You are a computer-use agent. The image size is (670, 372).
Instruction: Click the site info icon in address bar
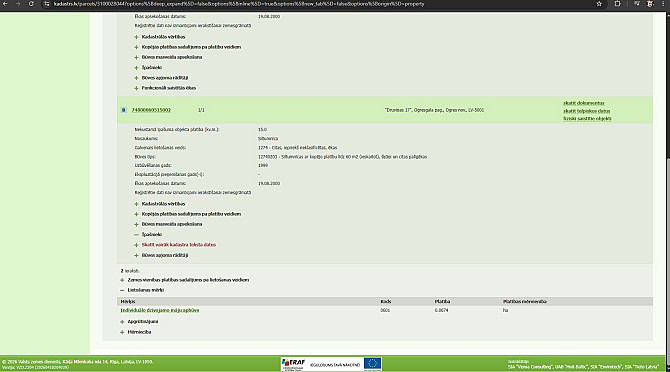point(47,4)
